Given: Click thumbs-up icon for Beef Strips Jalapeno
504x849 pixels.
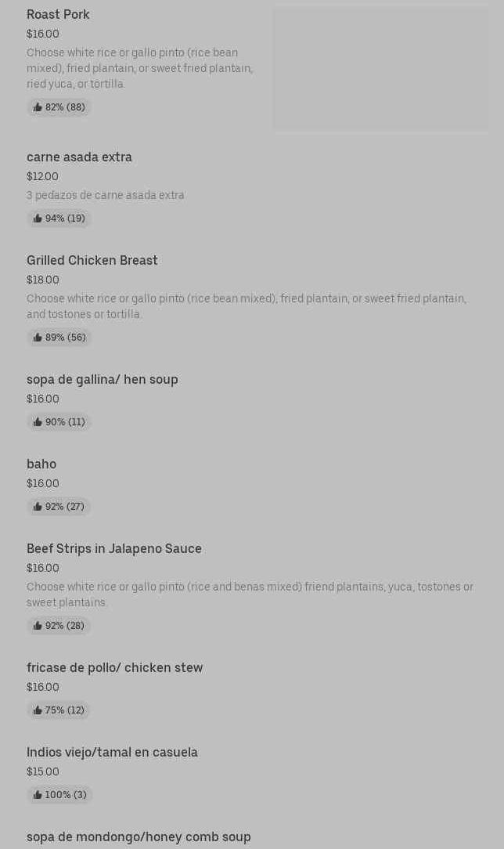Looking at the screenshot, I should [x=38, y=626].
